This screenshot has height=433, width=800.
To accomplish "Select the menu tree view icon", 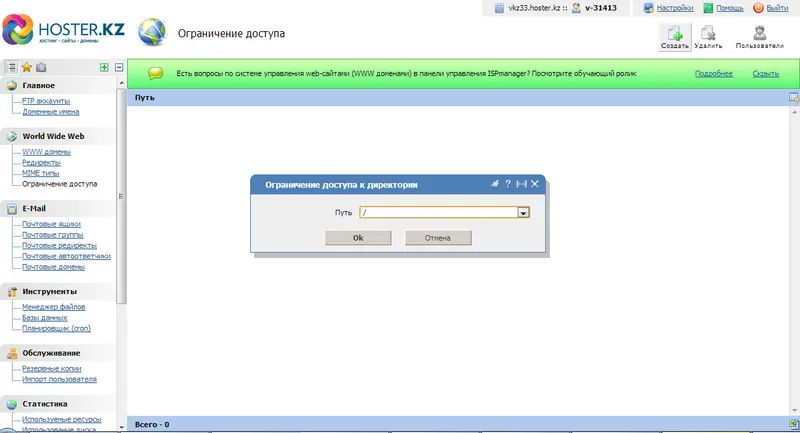I will 12,67.
